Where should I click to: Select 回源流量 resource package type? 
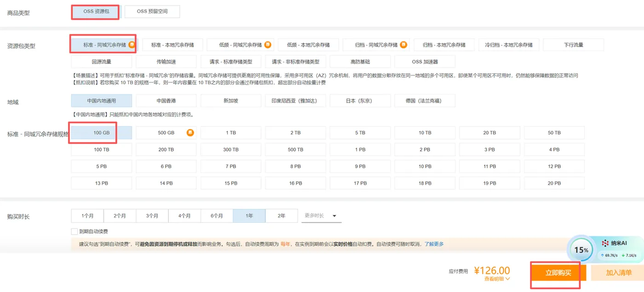point(101,61)
